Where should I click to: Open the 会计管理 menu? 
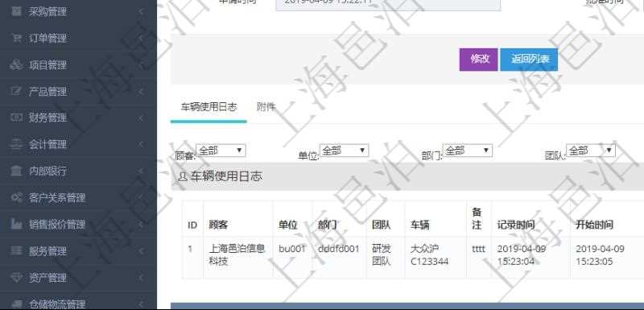tap(78, 144)
